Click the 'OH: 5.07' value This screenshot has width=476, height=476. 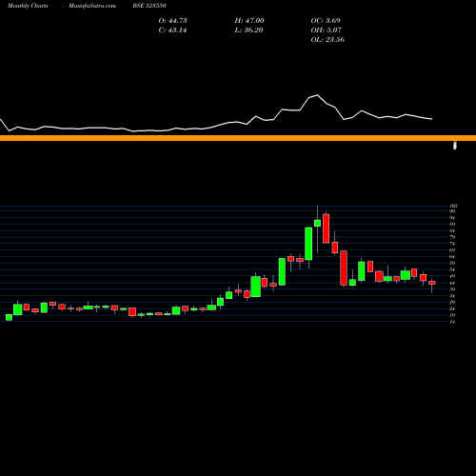click(327, 30)
